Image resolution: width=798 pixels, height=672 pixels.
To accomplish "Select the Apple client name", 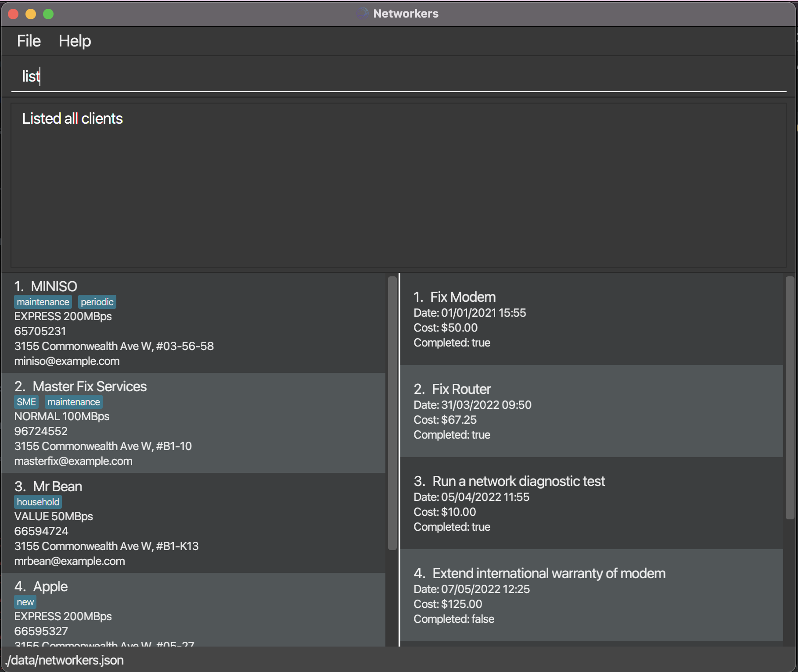I will point(50,586).
